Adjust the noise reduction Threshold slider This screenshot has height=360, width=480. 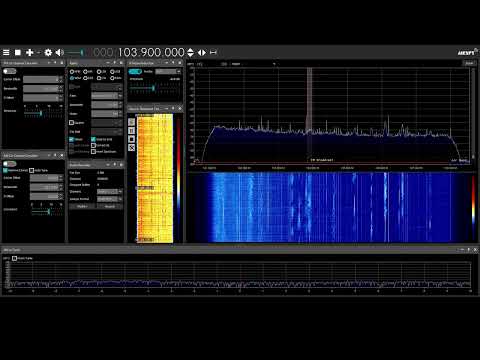tap(154, 88)
